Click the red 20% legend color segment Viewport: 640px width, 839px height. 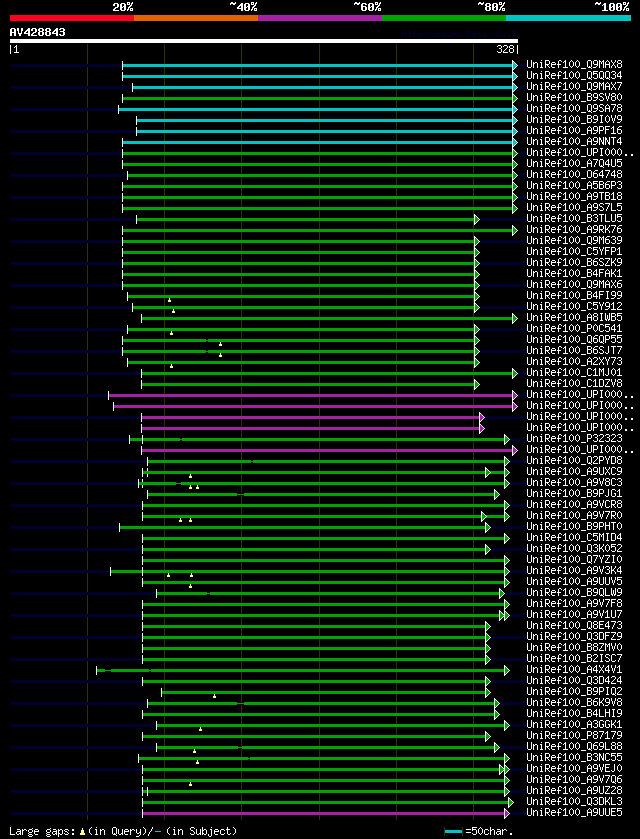[x=72, y=18]
